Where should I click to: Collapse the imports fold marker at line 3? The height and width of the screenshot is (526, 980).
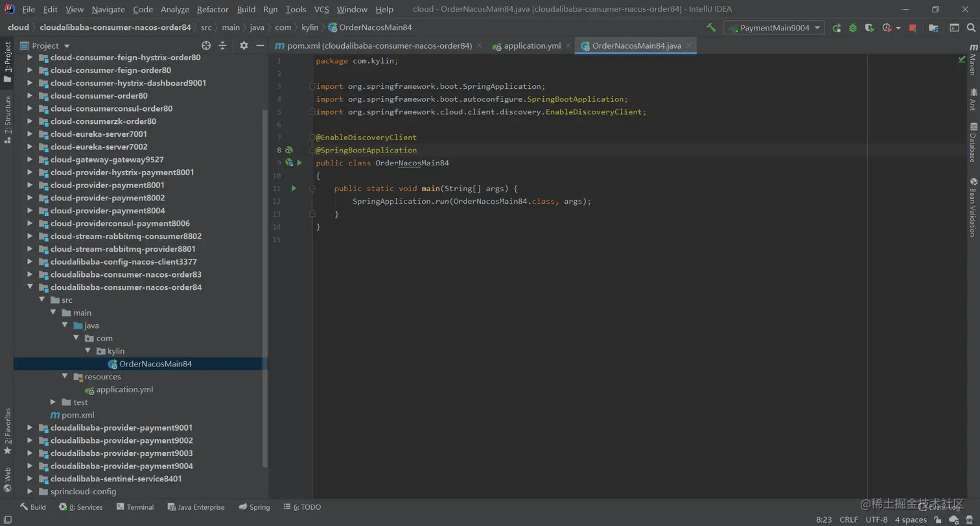pos(312,86)
